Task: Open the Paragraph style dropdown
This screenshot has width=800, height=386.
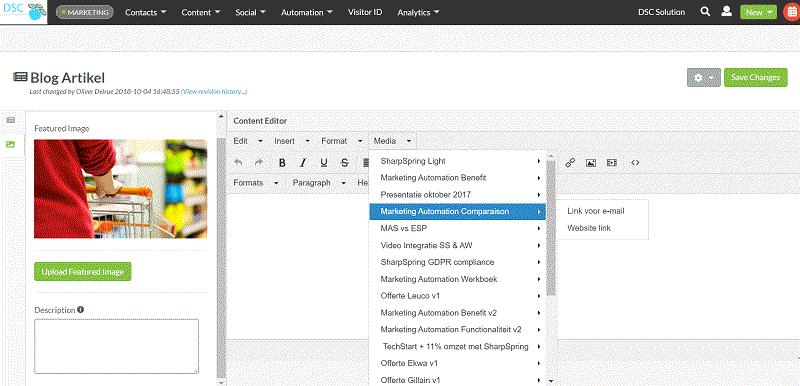Action: click(319, 183)
